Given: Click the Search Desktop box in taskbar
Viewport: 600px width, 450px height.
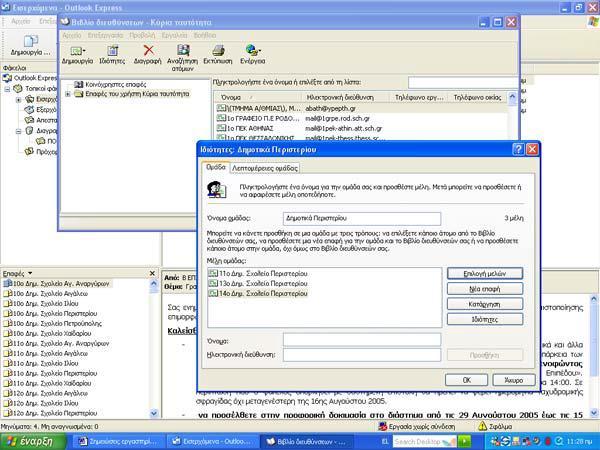Looking at the screenshot, I should tap(425, 442).
